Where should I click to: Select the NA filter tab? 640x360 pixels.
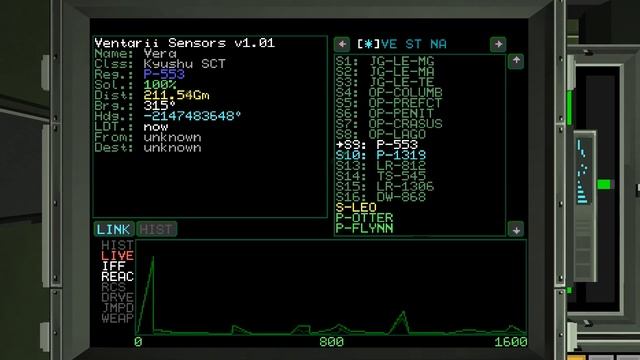tap(438, 44)
